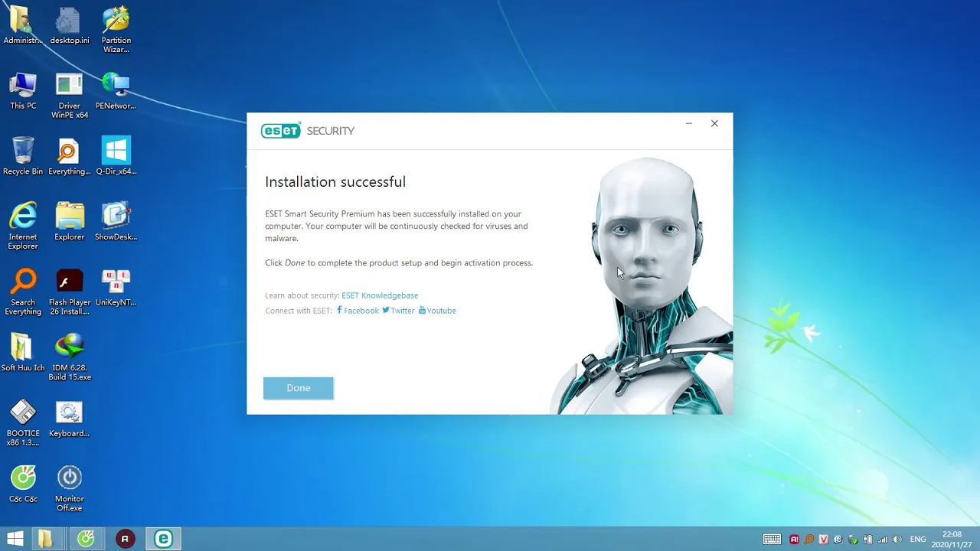Select the desktop.ini file icon
The image size is (980, 551).
[x=70, y=26]
